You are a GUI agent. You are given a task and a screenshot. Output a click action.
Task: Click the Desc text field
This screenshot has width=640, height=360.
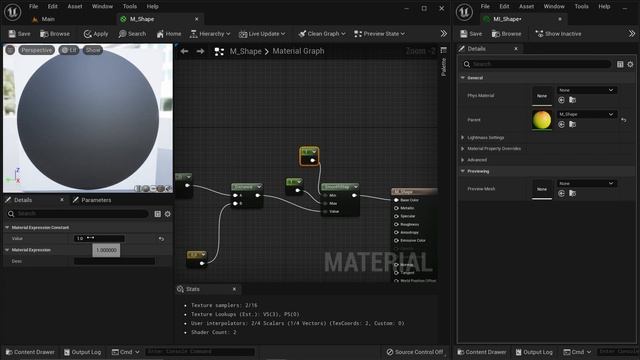coord(114,261)
